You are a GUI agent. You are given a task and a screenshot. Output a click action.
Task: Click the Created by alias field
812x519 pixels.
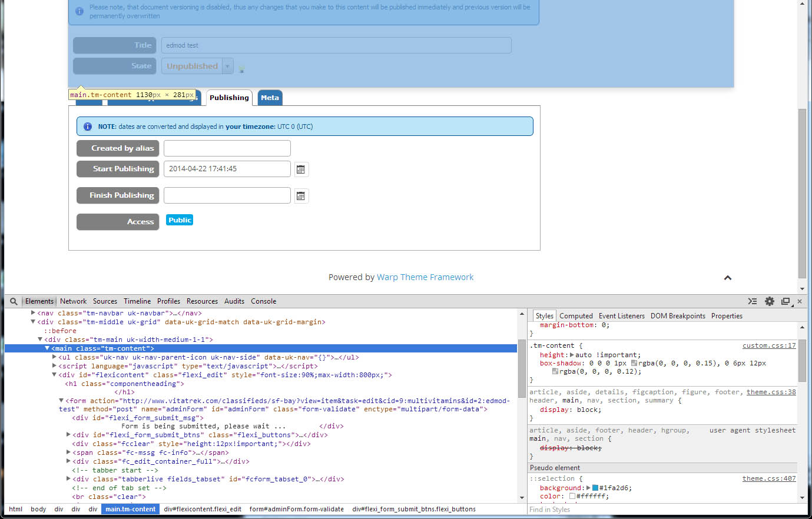pyautogui.click(x=227, y=148)
